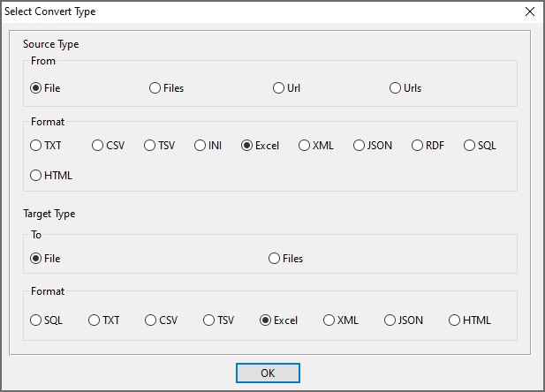Choose JSON as target format
545x392 pixels.
[390, 320]
